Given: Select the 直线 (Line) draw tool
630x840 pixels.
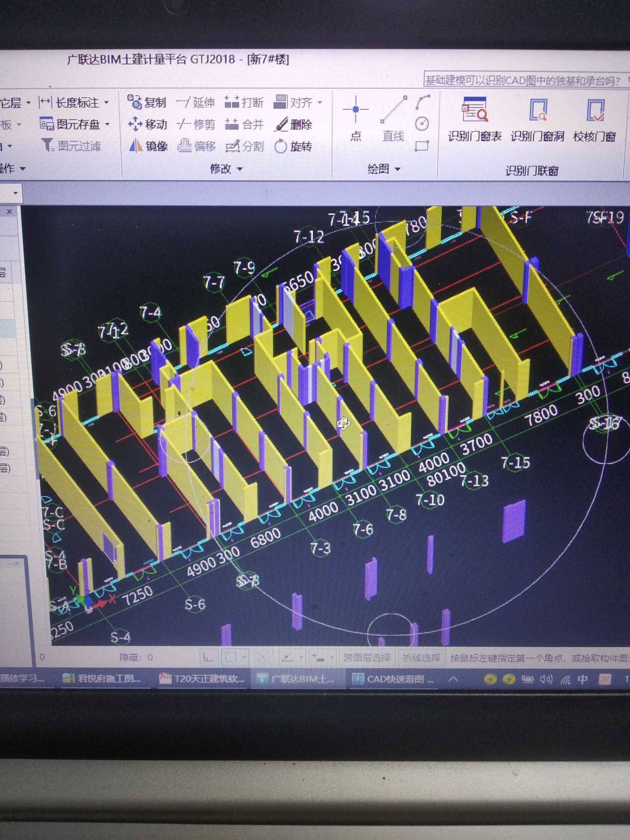Looking at the screenshot, I should coord(394,118).
